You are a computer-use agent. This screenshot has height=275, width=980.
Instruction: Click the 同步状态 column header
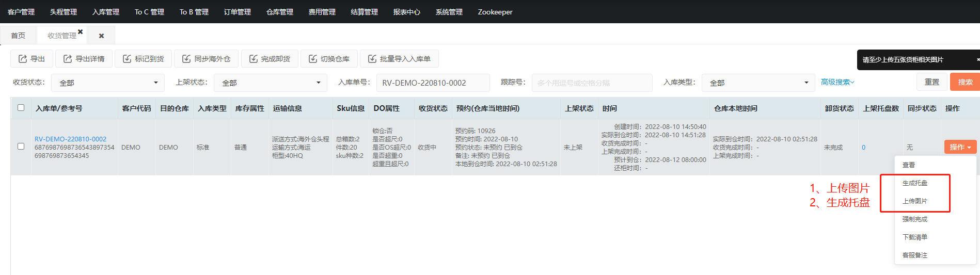922,108
